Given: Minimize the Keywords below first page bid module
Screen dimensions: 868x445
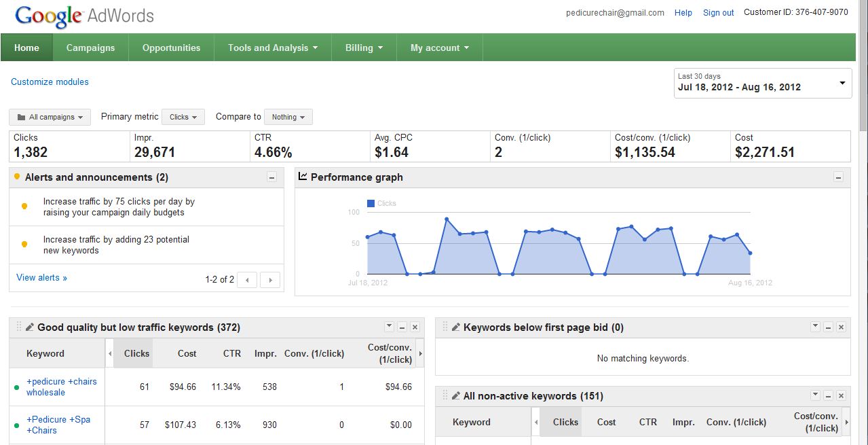Looking at the screenshot, I should click(828, 327).
